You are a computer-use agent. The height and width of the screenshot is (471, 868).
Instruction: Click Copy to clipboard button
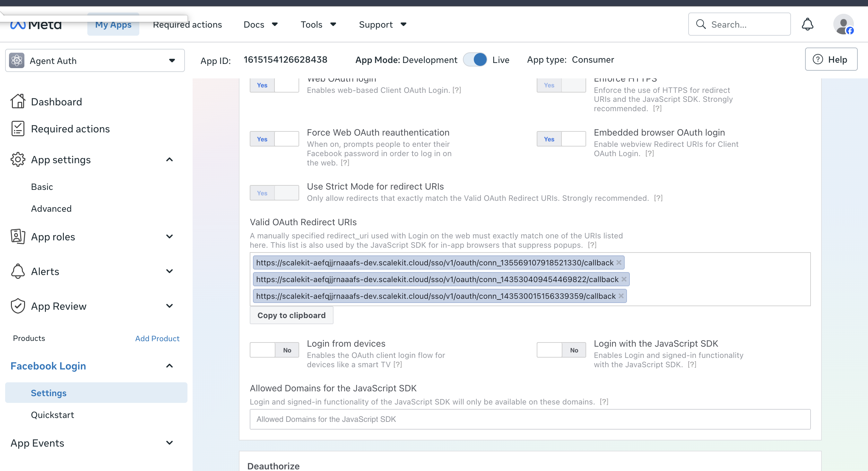291,315
